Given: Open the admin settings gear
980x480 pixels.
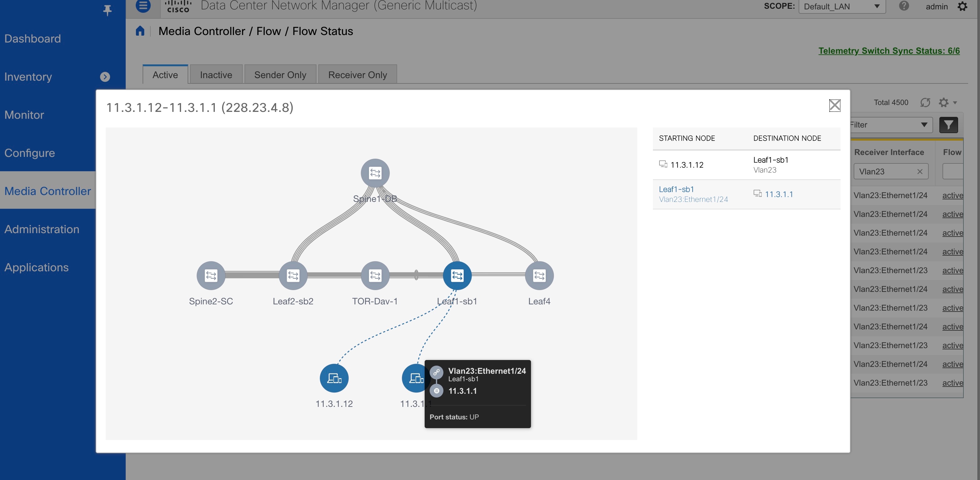Looking at the screenshot, I should click(x=962, y=6).
